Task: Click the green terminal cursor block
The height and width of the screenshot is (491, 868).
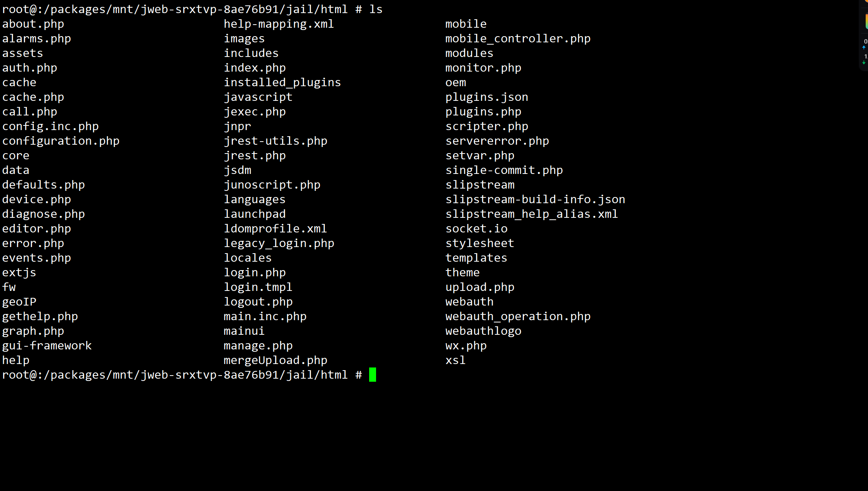Action: pos(372,374)
